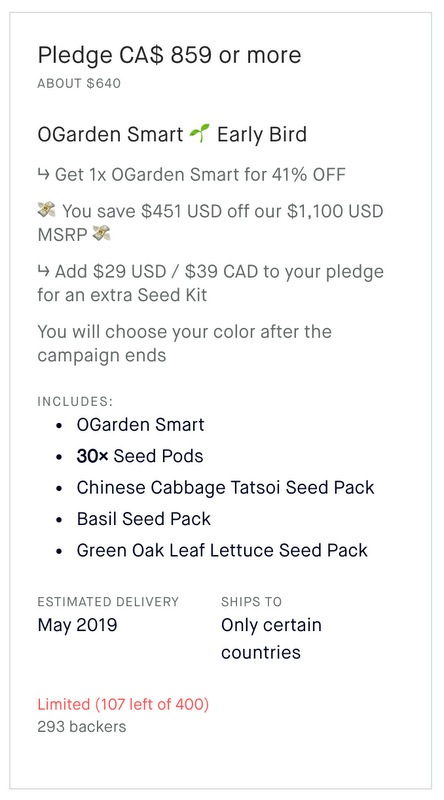Click "Chinese Cabbage Tatsoi Seed Pack" item
This screenshot has width=444, height=800.
tap(226, 487)
